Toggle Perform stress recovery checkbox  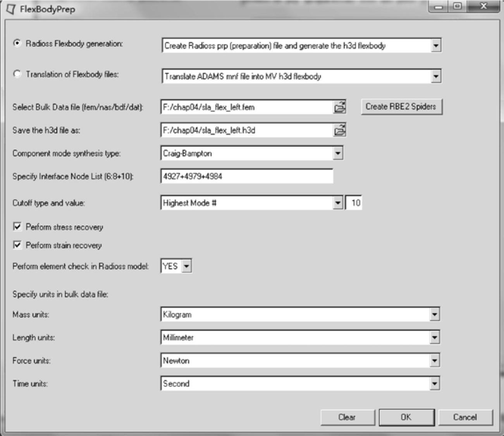coord(17,227)
